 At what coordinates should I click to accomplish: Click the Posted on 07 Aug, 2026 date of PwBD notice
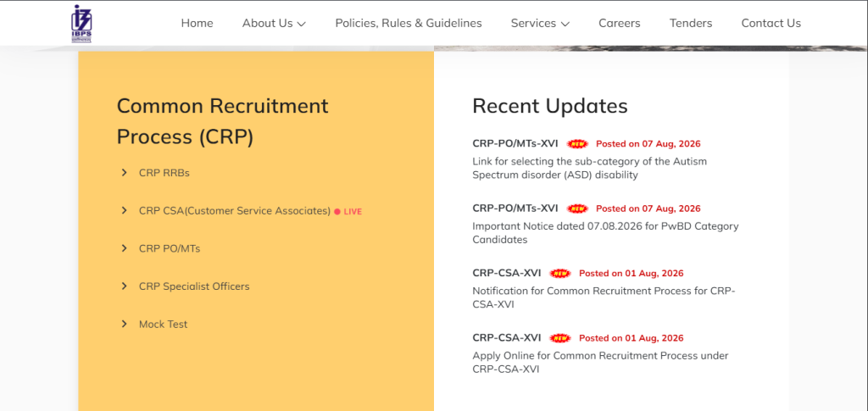648,208
